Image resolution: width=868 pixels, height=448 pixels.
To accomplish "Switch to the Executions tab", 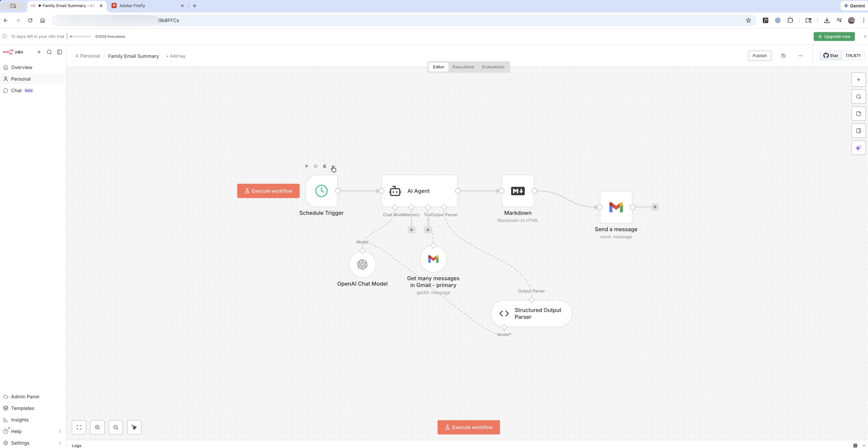I will 463,67.
